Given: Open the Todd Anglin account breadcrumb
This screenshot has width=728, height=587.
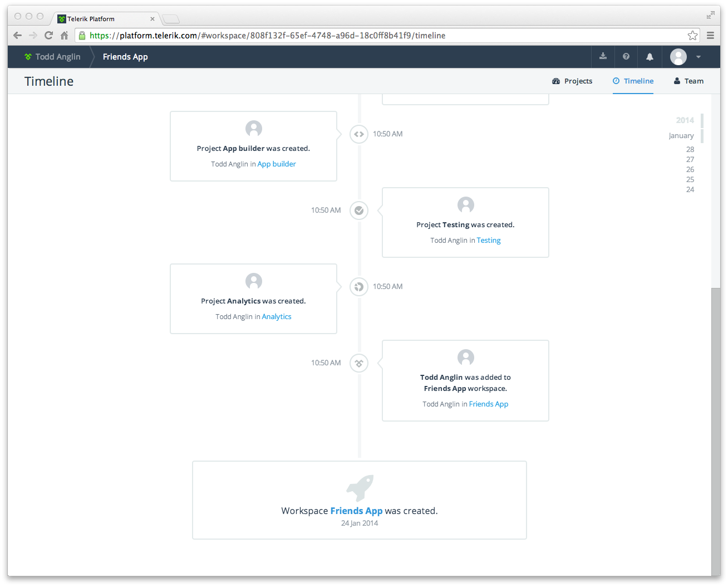Looking at the screenshot, I should pyautogui.click(x=58, y=57).
